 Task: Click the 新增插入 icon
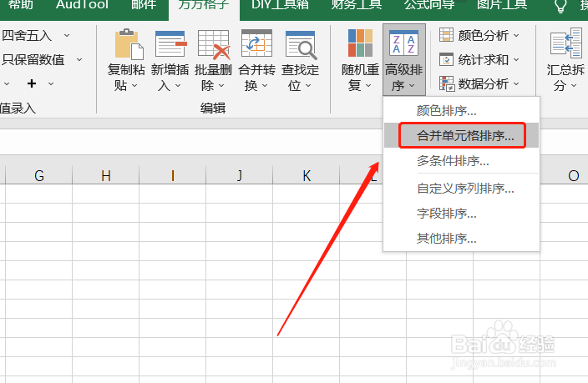tap(171, 44)
